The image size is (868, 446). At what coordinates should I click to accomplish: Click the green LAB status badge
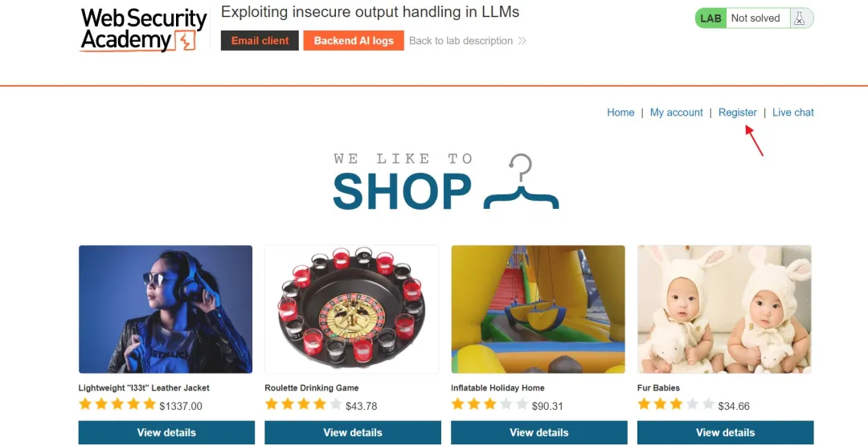710,18
